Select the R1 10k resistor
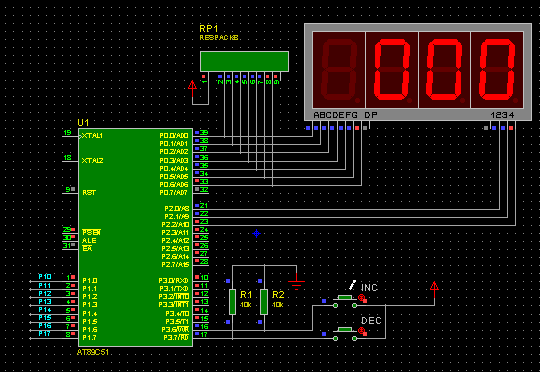Screen dimensions: 540x372 click(232, 302)
